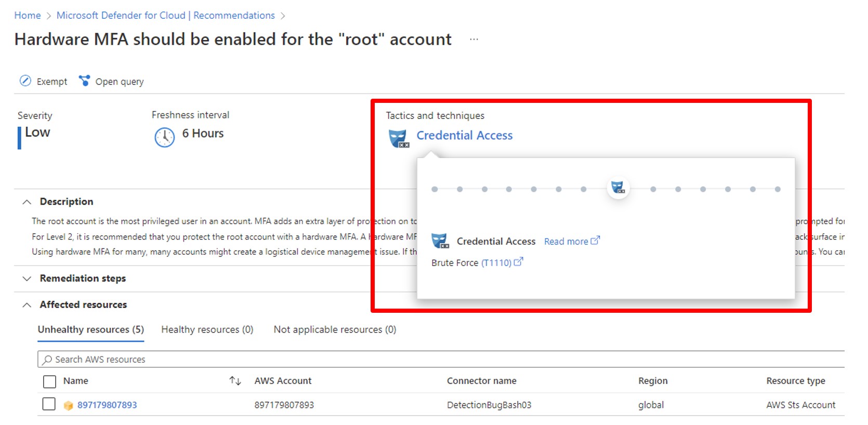The width and height of the screenshot is (868, 425).
Task: Click the last dot on tactics timeline
Action: tap(778, 189)
